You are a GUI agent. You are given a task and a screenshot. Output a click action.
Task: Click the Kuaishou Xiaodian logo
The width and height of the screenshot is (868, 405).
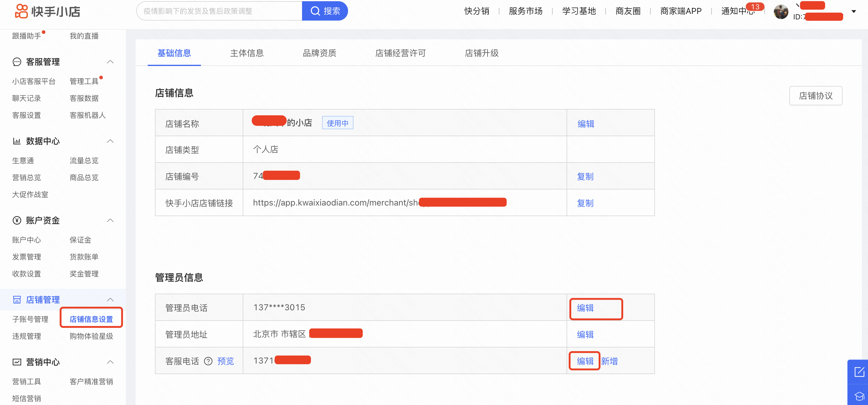[48, 11]
